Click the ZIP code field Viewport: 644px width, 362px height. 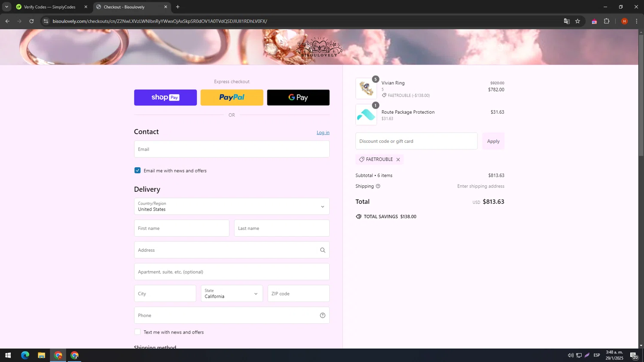tap(298, 294)
